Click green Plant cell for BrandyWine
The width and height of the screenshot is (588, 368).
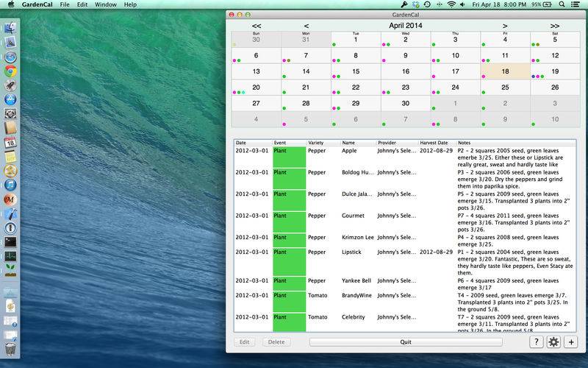[290, 302]
